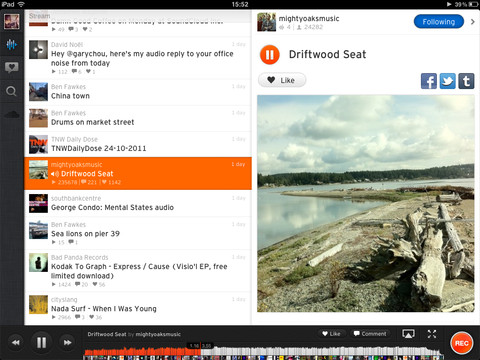Pause Driftwood Seat using the orange button
480x360 pixels.
[x=270, y=54]
